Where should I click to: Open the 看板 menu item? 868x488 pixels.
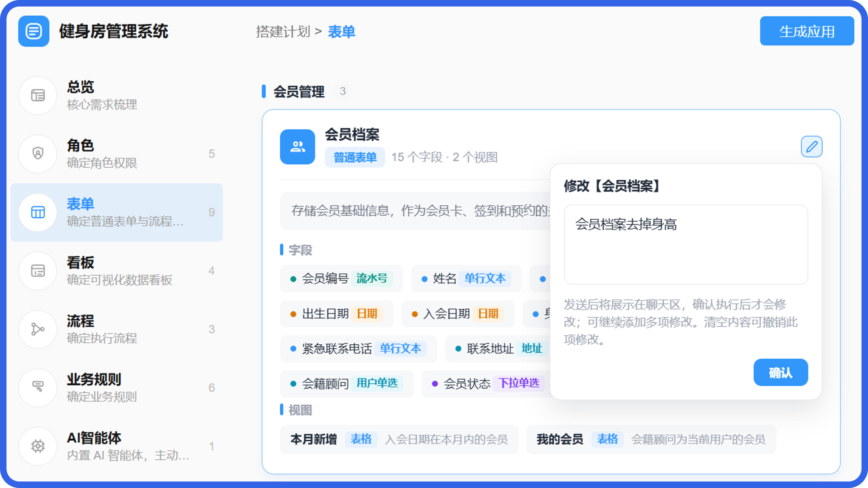[x=117, y=271]
